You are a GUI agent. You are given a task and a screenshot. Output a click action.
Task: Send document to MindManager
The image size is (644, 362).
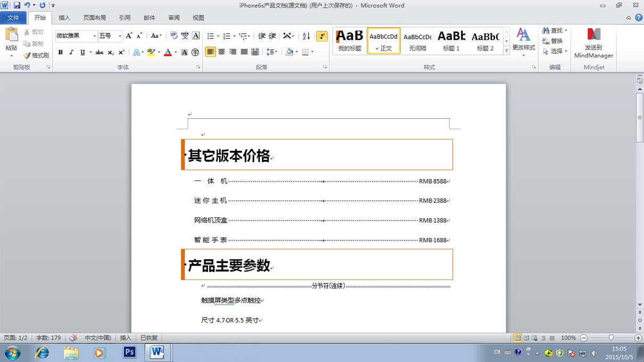click(x=593, y=43)
